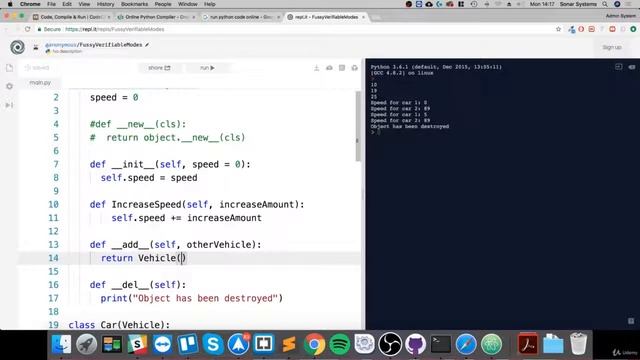
Task: Click the address bar URL
Action: [115, 29]
